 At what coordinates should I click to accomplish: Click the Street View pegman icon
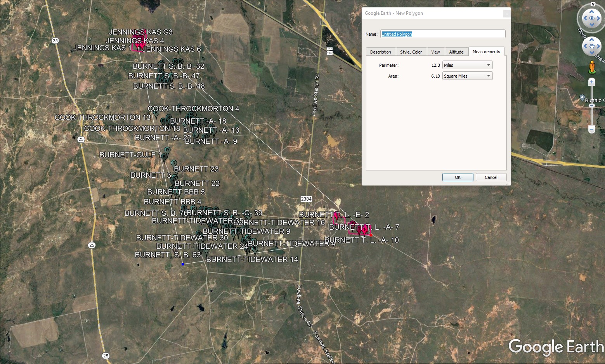coord(592,67)
